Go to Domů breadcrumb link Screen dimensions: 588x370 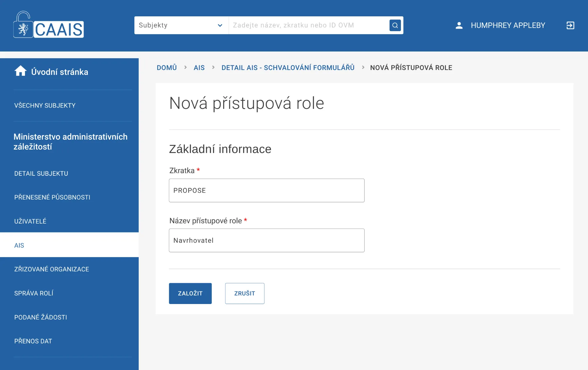tap(167, 68)
